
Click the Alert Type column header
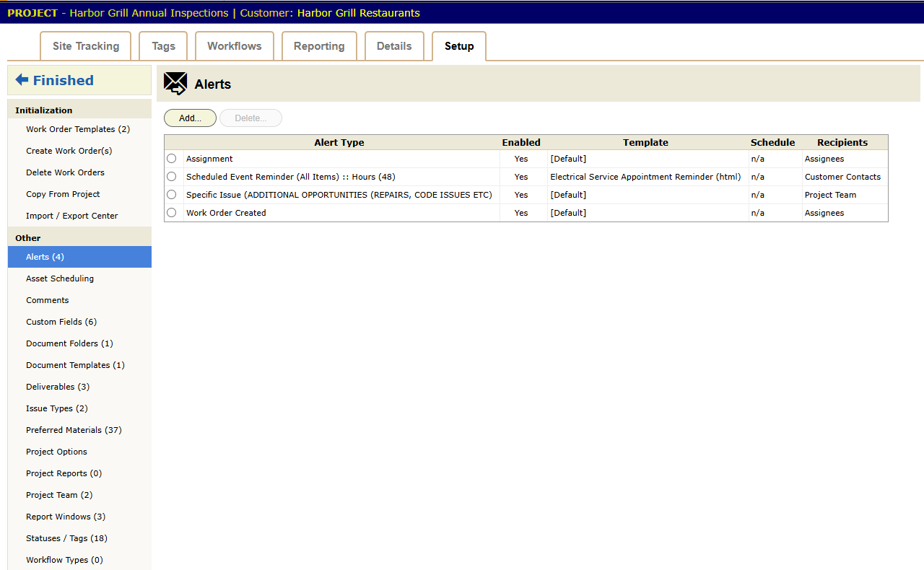click(x=339, y=142)
